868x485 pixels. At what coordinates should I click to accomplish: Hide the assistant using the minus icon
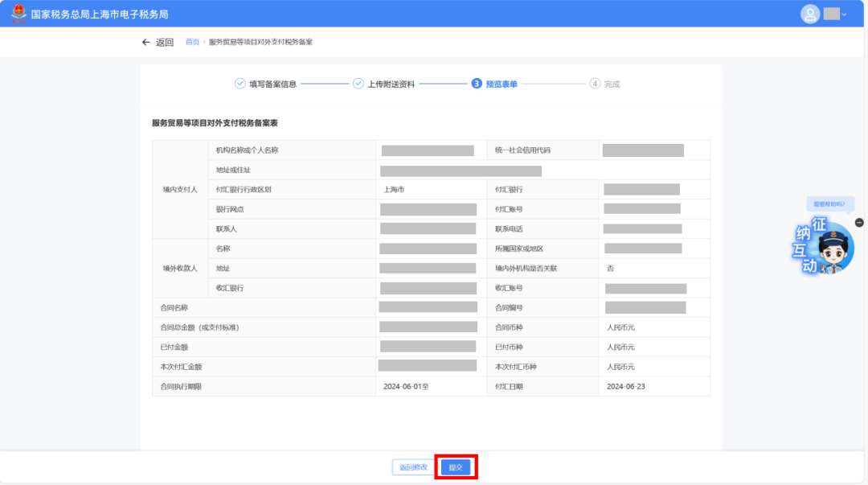pos(859,223)
